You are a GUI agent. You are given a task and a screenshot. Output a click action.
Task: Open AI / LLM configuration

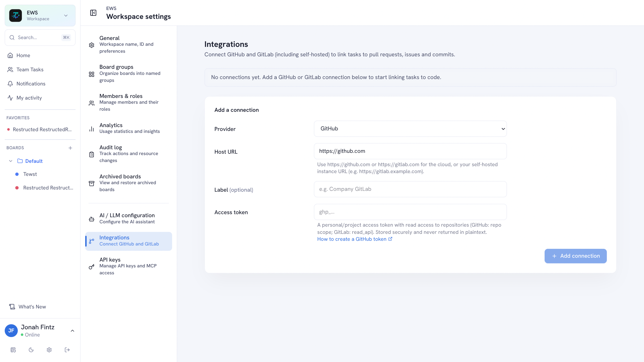[x=129, y=218]
